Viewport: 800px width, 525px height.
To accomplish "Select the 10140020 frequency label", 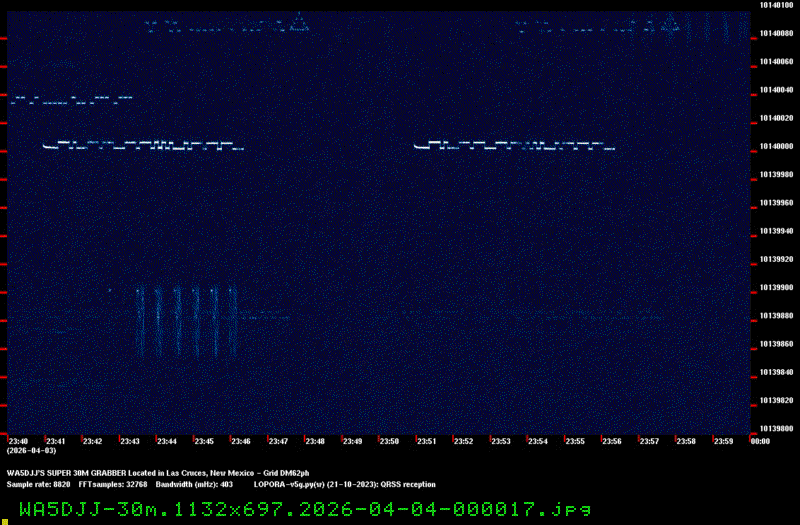I will (x=776, y=118).
